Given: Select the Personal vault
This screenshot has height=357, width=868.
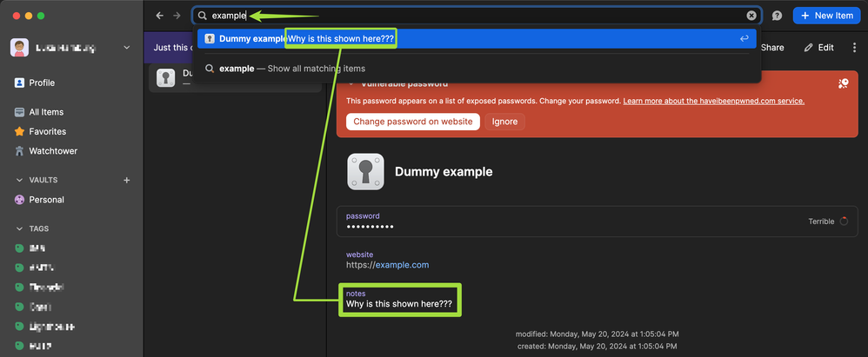Looking at the screenshot, I should [x=46, y=200].
